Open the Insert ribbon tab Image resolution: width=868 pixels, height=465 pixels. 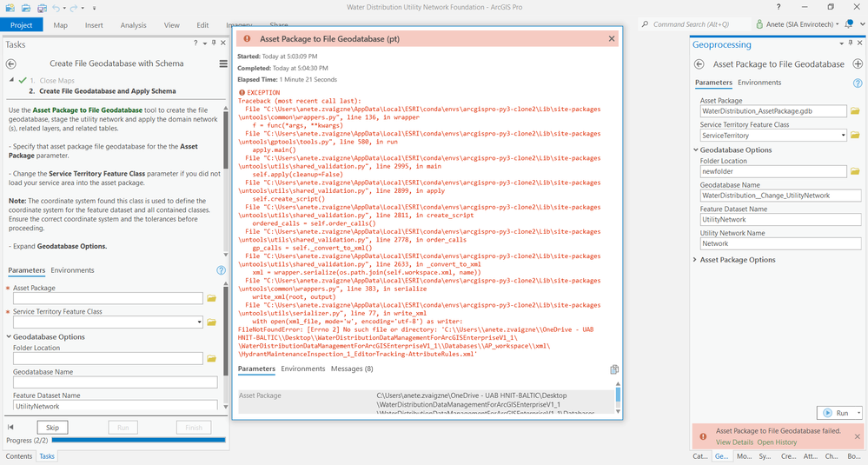(94, 25)
